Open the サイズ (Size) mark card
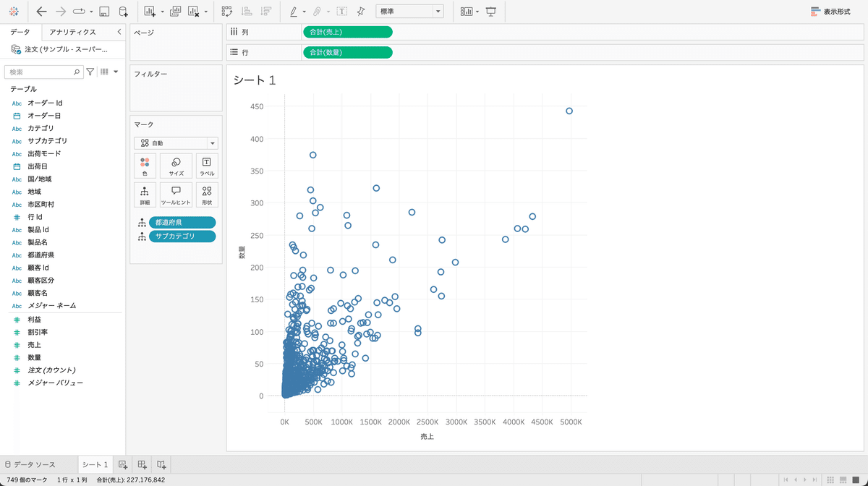Viewport: 868px width, 486px height. point(176,166)
